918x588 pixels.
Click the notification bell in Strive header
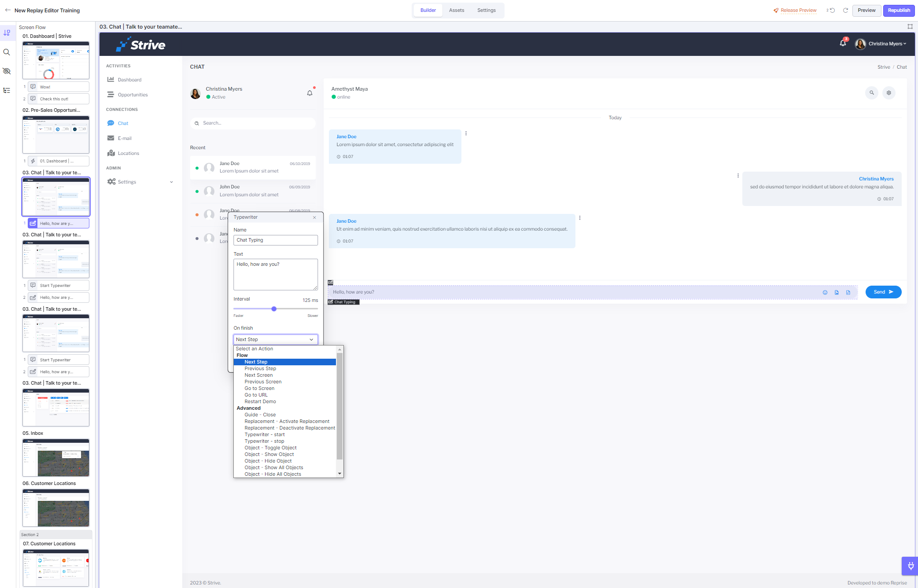[842, 43]
